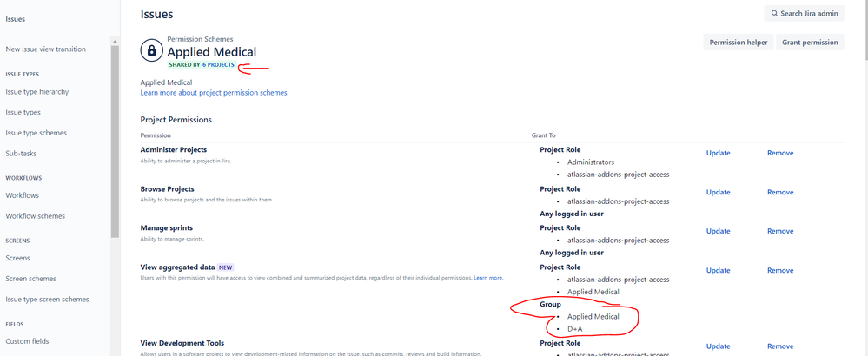
Task: Go to Issue types in sidebar
Action: point(23,112)
